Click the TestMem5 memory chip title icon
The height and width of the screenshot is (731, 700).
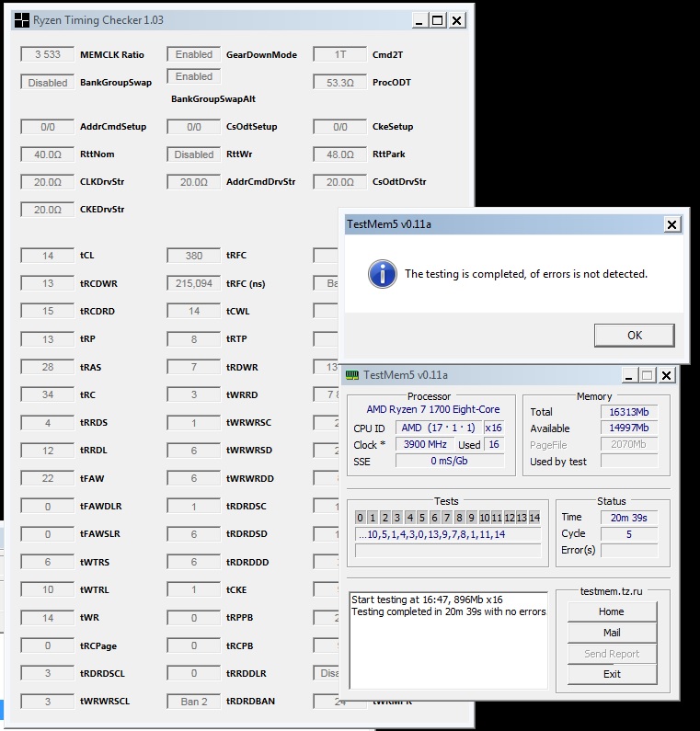(352, 375)
